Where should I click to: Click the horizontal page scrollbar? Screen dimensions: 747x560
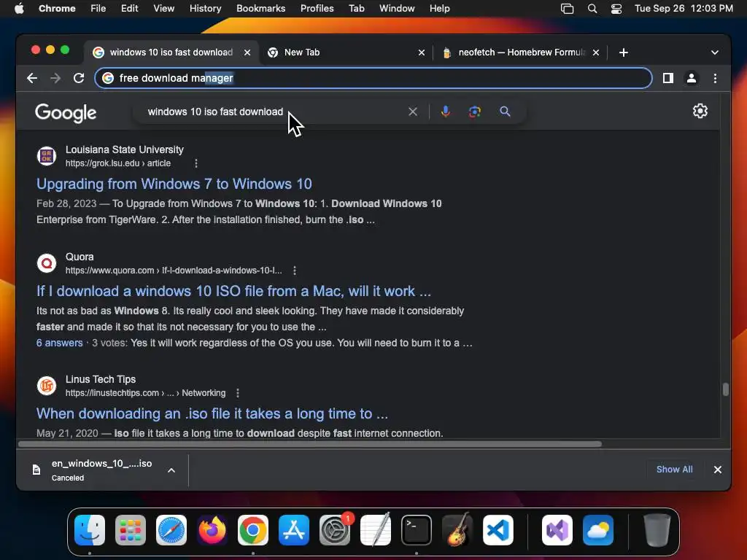point(309,444)
